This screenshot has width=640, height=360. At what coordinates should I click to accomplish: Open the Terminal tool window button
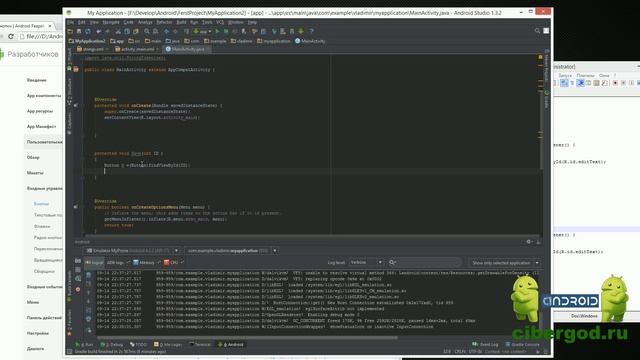(x=200, y=344)
